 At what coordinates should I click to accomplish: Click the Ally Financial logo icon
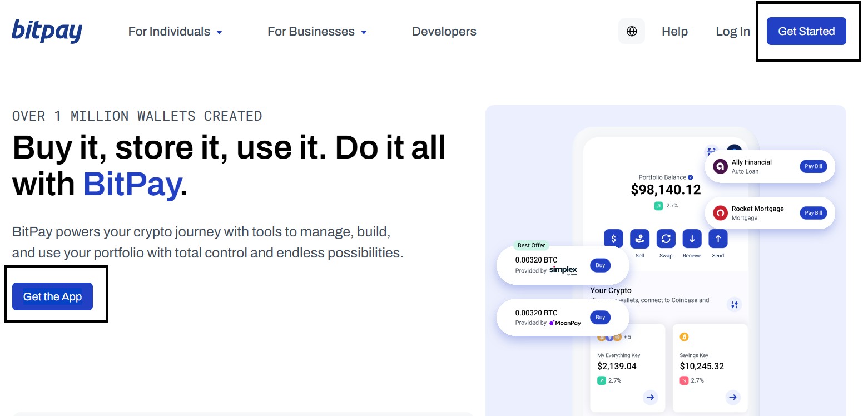click(721, 166)
